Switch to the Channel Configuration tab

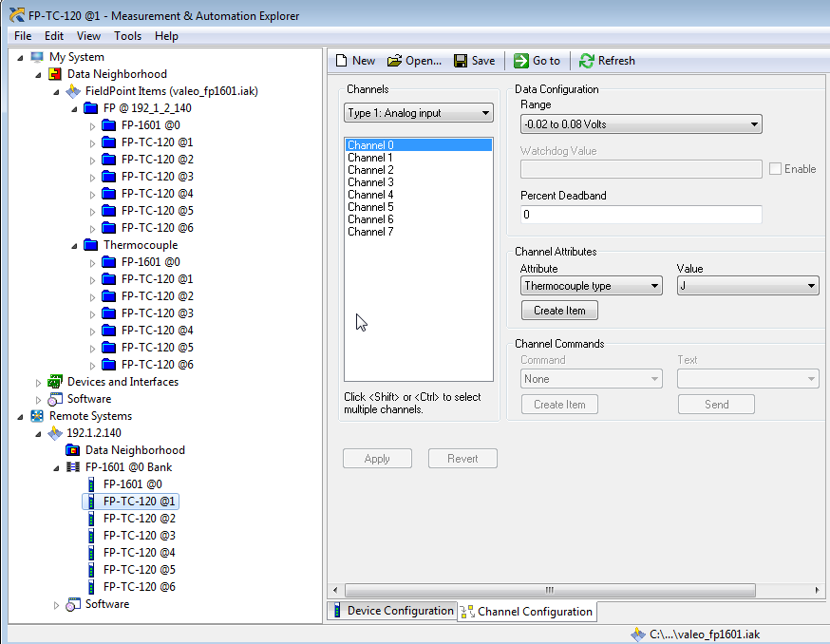pyautogui.click(x=527, y=612)
